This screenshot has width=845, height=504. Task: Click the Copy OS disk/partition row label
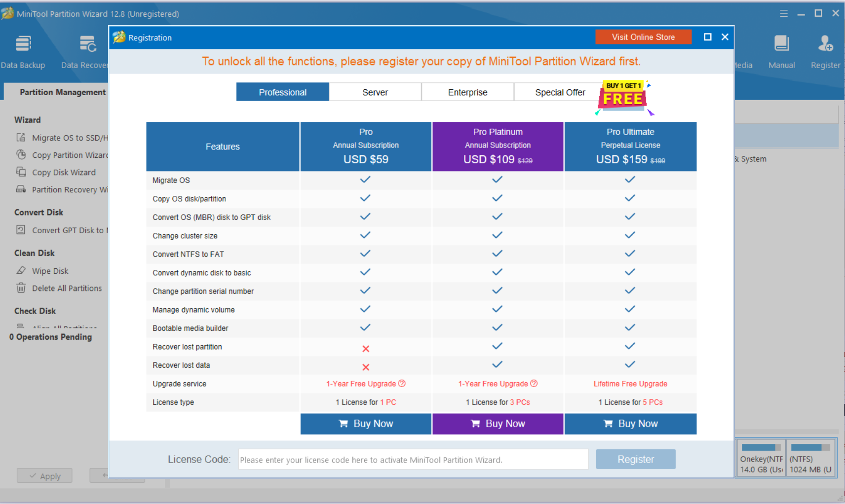189,199
